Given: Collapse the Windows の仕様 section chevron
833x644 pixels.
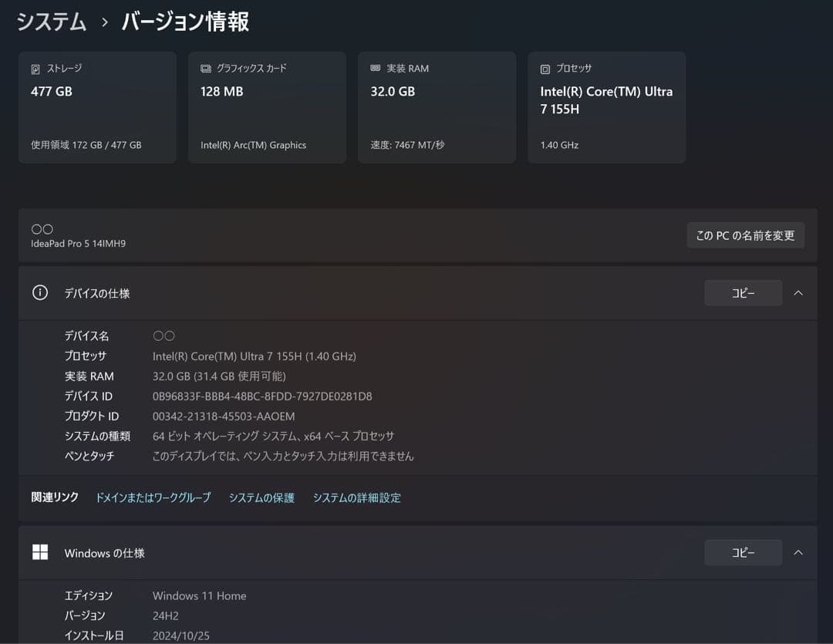Looking at the screenshot, I should click(798, 552).
